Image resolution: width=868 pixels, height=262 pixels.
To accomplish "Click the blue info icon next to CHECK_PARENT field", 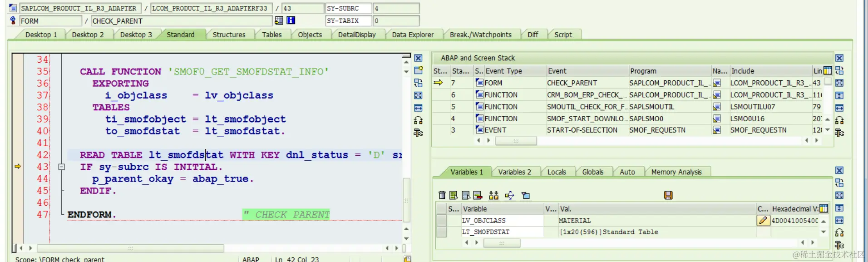I will pos(291,20).
